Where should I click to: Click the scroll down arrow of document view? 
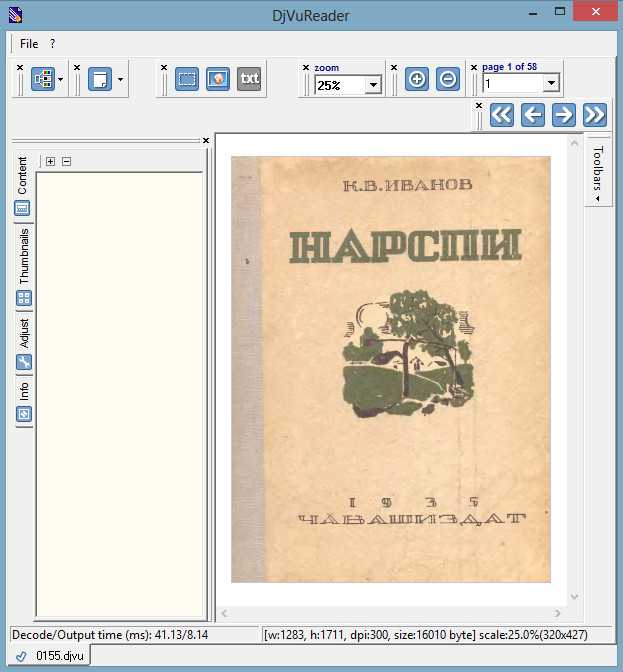click(x=575, y=596)
